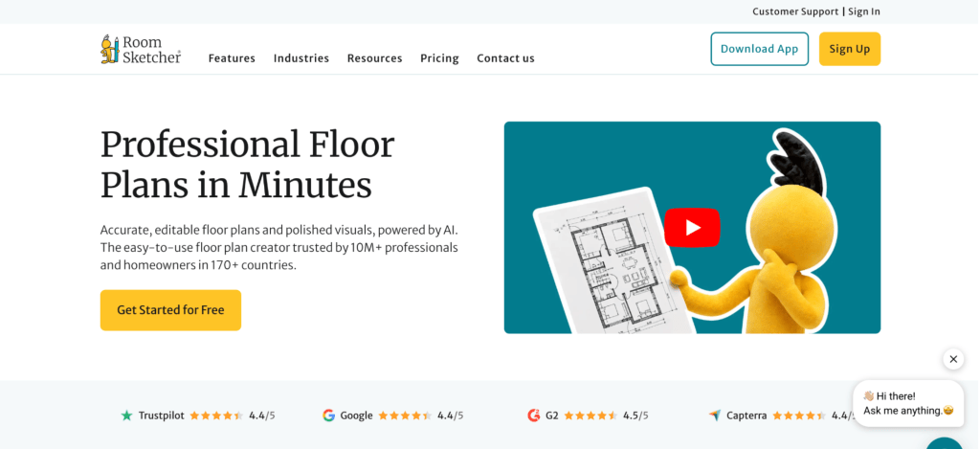Go to the Pricing page
The image size is (980, 449).
click(439, 58)
